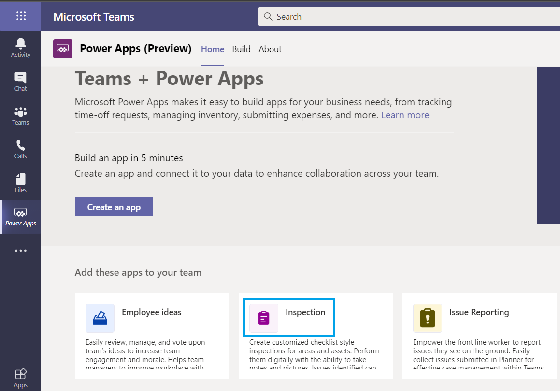560x392 pixels.
Task: Open the Learn more link
Action: [x=405, y=115]
